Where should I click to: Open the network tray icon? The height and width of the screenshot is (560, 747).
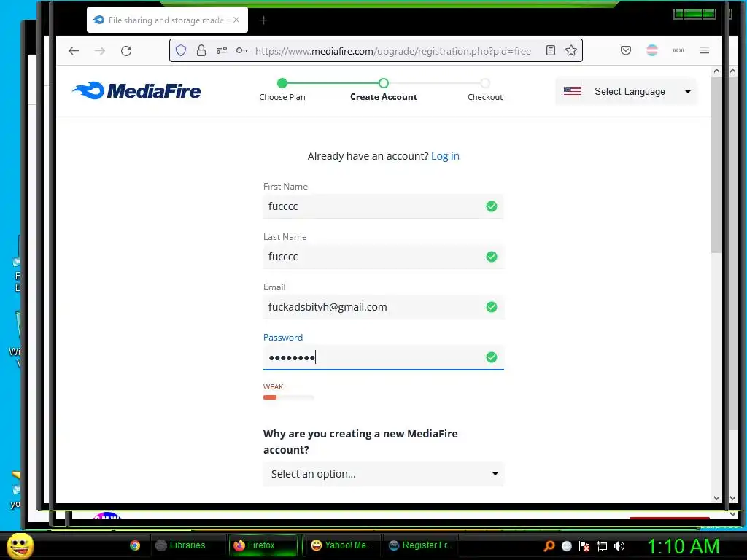pyautogui.click(x=602, y=546)
